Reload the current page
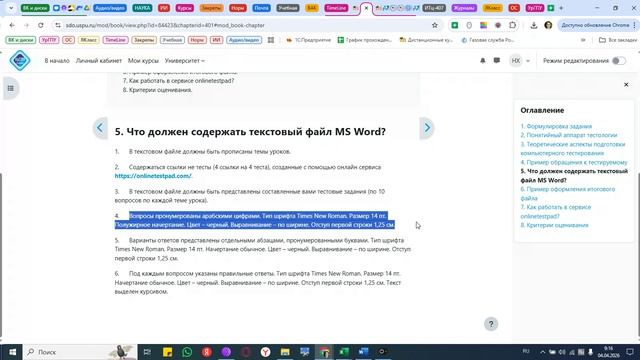Image resolution: width=640 pixels, height=360 pixels. pos(41,25)
